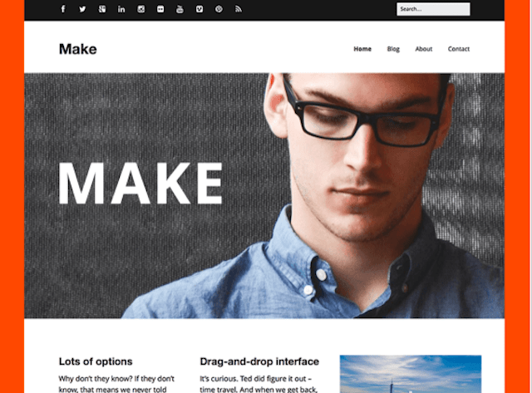
Task: Open the Google Plus icon
Action: pyautogui.click(x=101, y=9)
